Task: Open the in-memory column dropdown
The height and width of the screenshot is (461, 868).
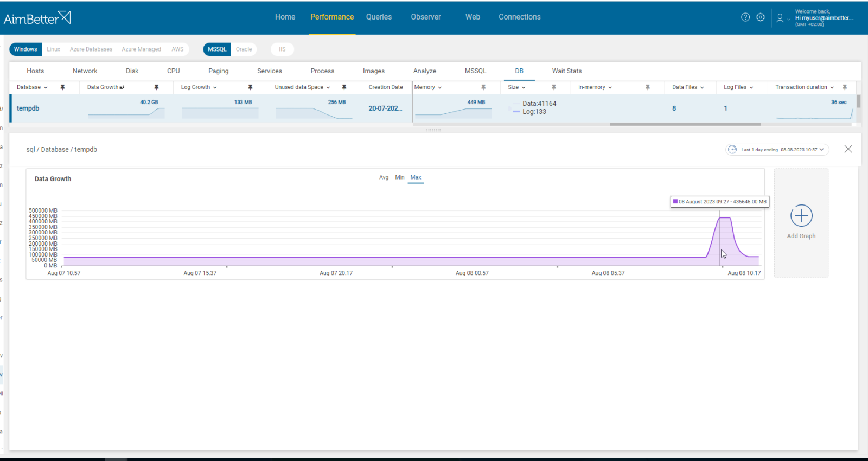Action: (610, 87)
